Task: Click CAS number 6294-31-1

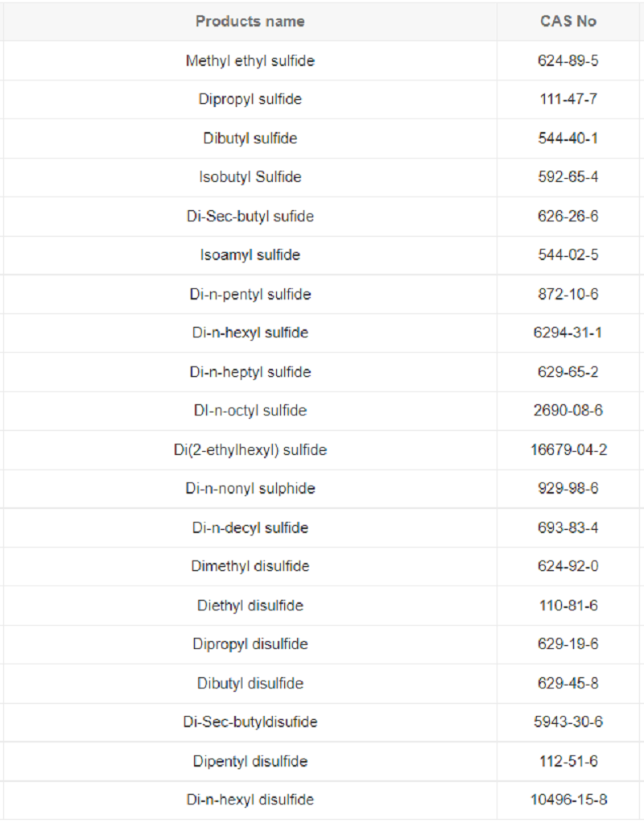Action: [568, 333]
